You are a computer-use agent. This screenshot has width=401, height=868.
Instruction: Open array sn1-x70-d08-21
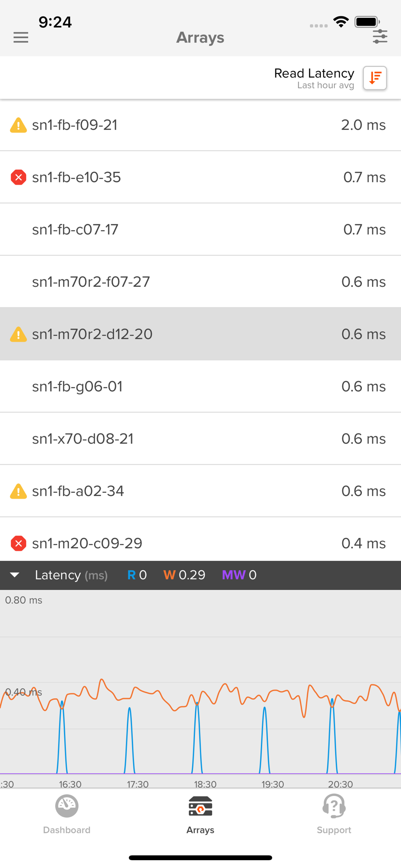(200, 439)
